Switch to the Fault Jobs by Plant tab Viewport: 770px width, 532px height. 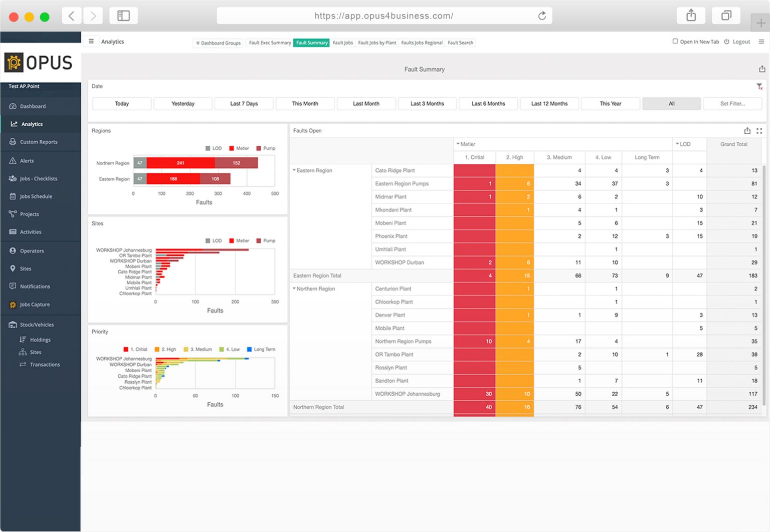377,43
